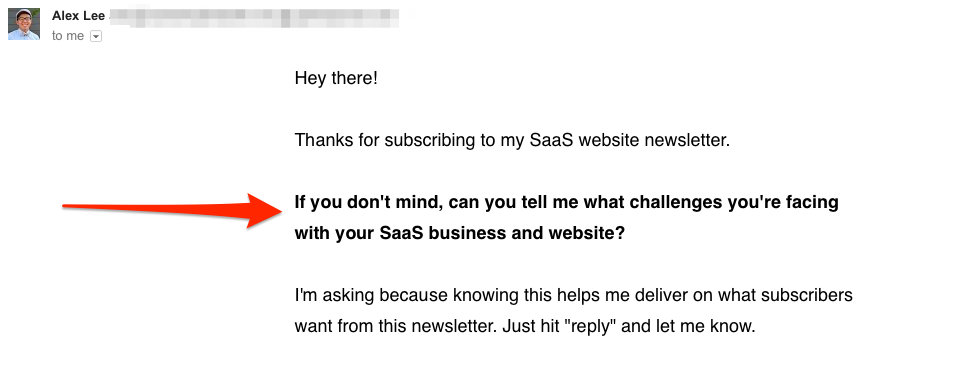This screenshot has width=970, height=368.
Task: Click the red arrow annotation
Action: 173,211
